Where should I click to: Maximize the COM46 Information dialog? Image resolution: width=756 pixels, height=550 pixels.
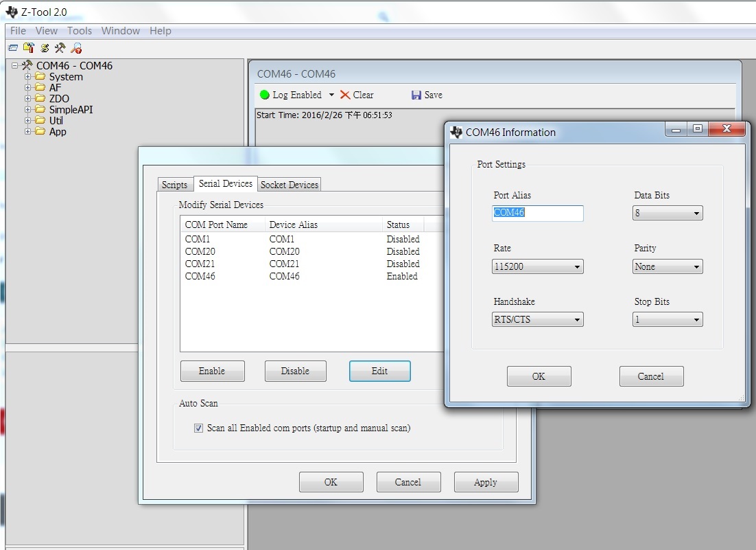coord(697,129)
